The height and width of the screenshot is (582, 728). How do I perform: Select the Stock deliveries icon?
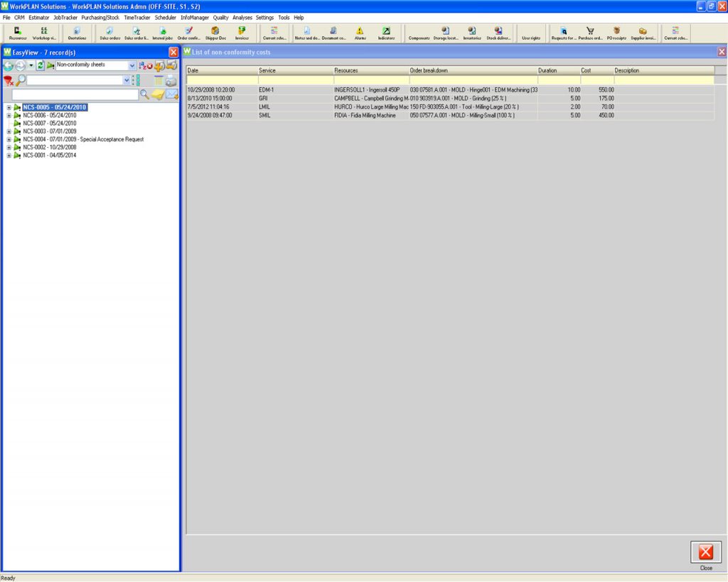(x=498, y=32)
